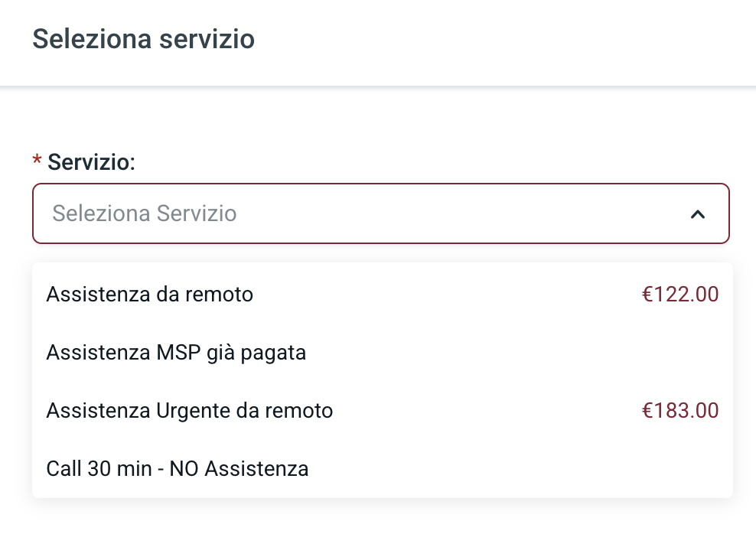Viewport: 756px width, 534px height.
Task: Click the empty middle of the Servizio select field
Action: [x=459, y=213]
